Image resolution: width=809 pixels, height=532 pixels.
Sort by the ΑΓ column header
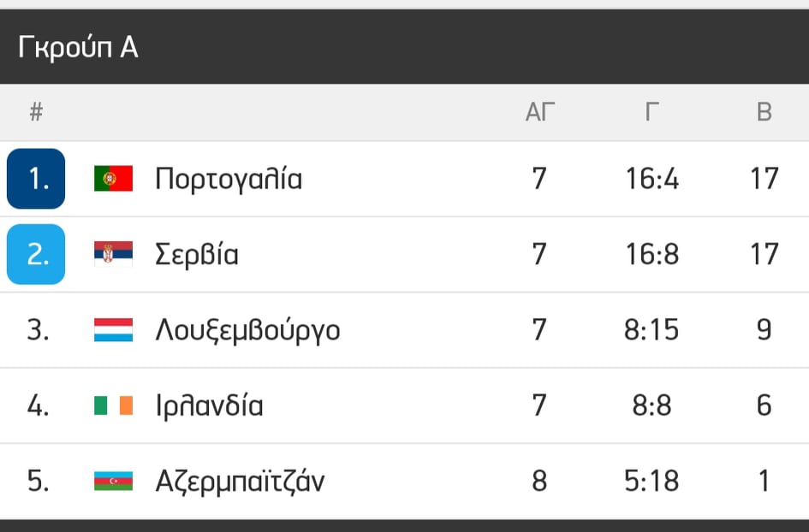(540, 112)
